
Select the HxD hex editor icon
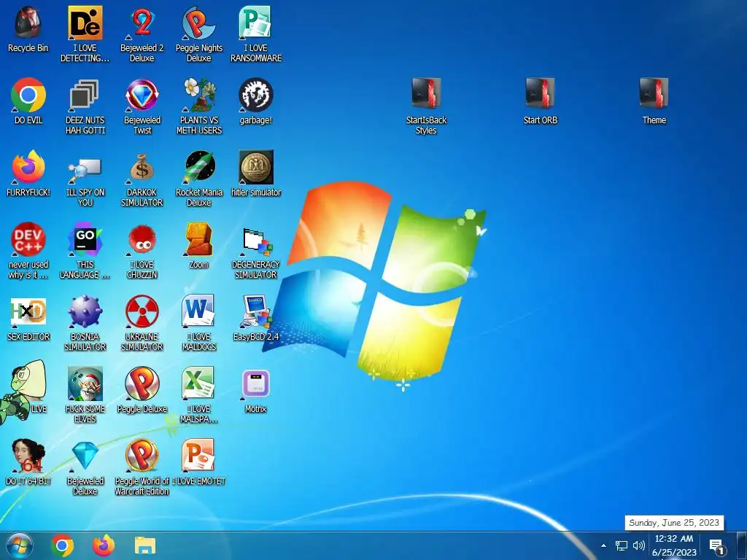(28, 311)
